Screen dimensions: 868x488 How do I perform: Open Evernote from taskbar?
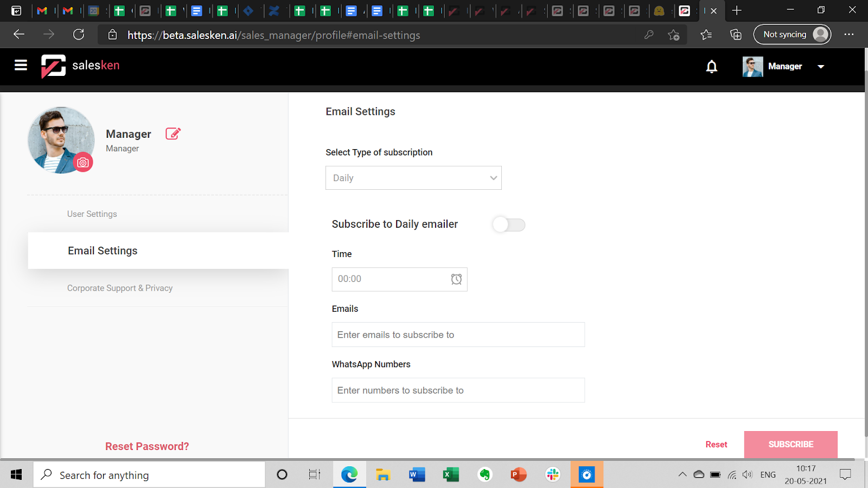pyautogui.click(x=484, y=475)
